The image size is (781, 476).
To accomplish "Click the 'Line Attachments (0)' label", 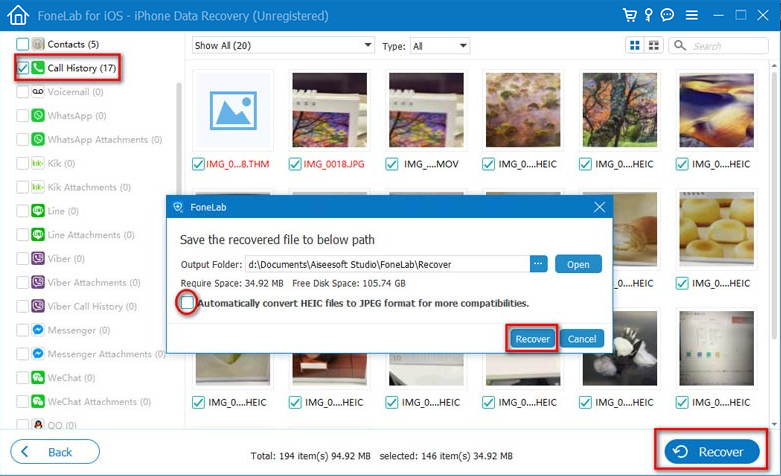I will 91,235.
